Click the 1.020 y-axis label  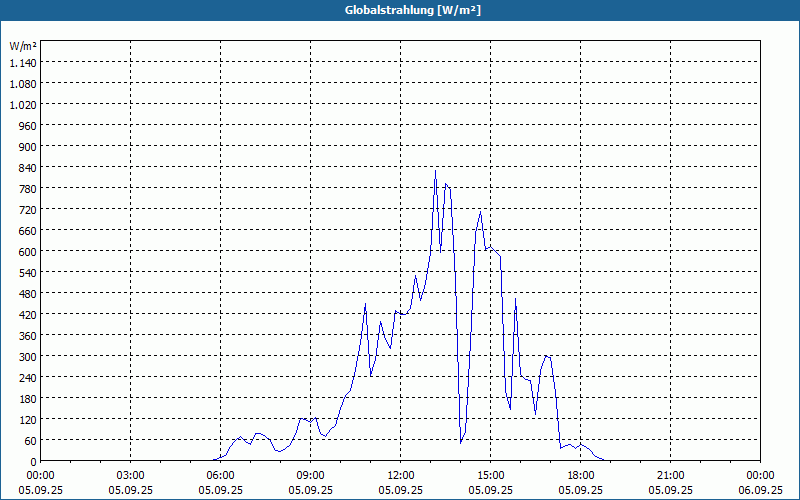coord(23,105)
